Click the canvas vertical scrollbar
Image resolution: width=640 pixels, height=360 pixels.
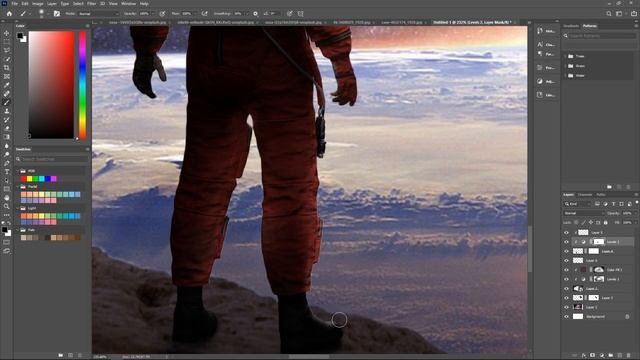click(530, 249)
